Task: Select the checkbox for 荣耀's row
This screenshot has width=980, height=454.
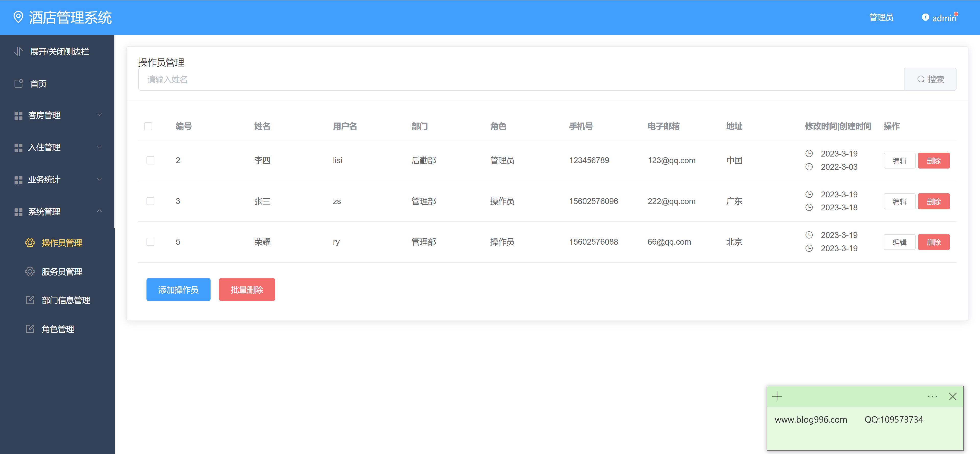Action: (x=150, y=242)
